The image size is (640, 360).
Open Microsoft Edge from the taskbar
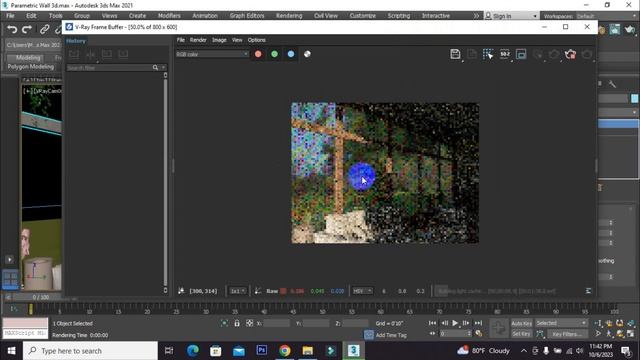[193, 350]
